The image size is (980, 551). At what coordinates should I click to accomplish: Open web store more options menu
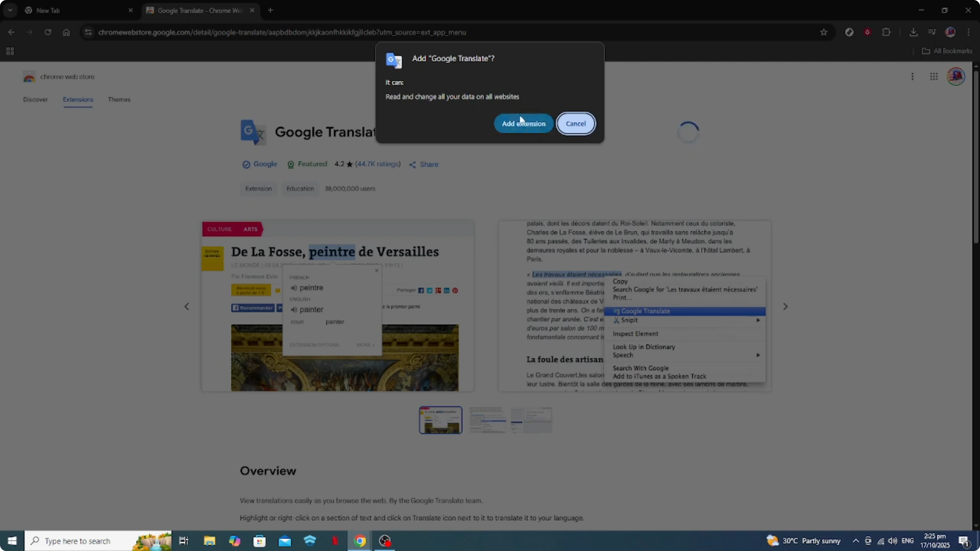pyautogui.click(x=912, y=77)
